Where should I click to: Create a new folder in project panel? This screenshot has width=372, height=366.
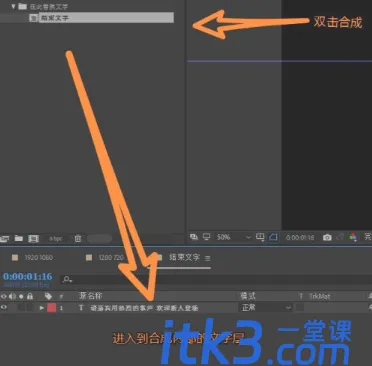(x=19, y=238)
